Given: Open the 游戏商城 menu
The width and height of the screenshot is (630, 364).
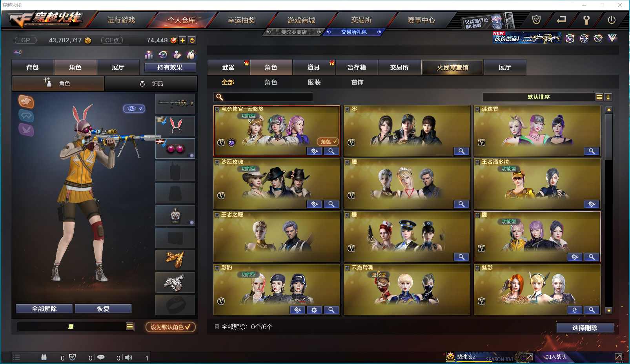Looking at the screenshot, I should pos(301,20).
